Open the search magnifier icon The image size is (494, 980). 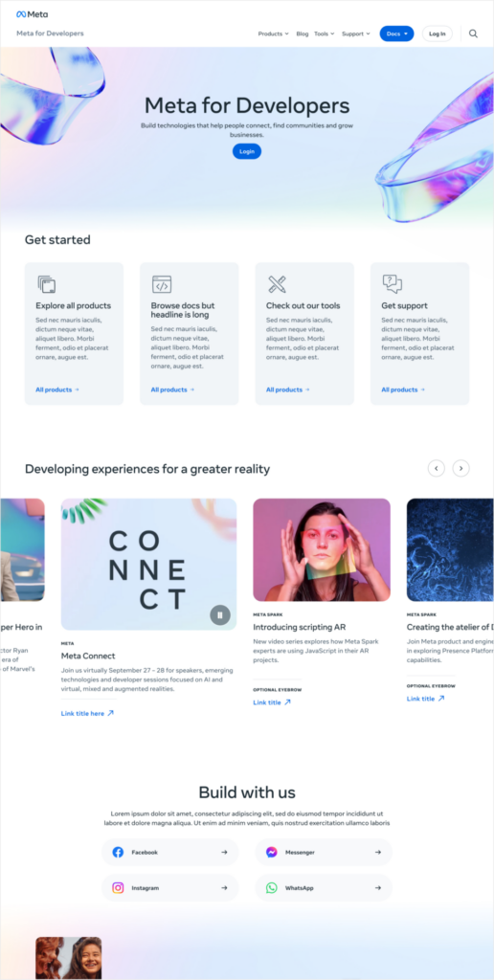(473, 33)
